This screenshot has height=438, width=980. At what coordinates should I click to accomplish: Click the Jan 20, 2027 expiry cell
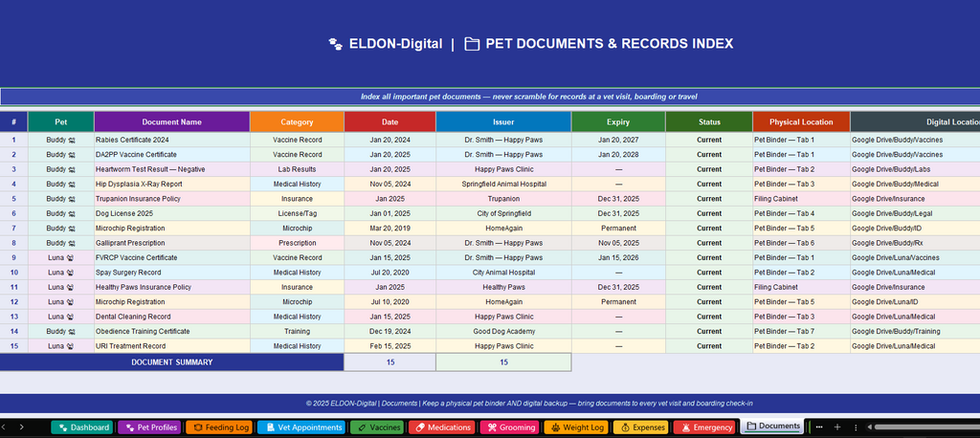(x=618, y=140)
